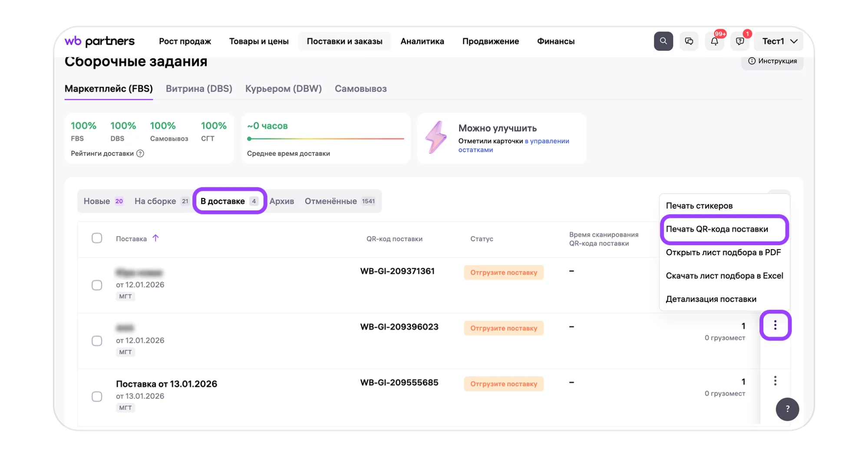
Task: Open the notifications bell icon
Action: [714, 42]
